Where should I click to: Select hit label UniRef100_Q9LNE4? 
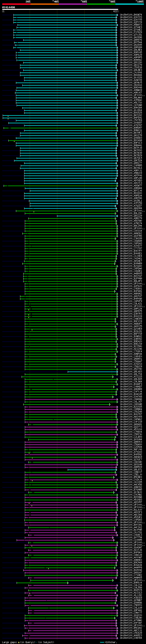131,50
